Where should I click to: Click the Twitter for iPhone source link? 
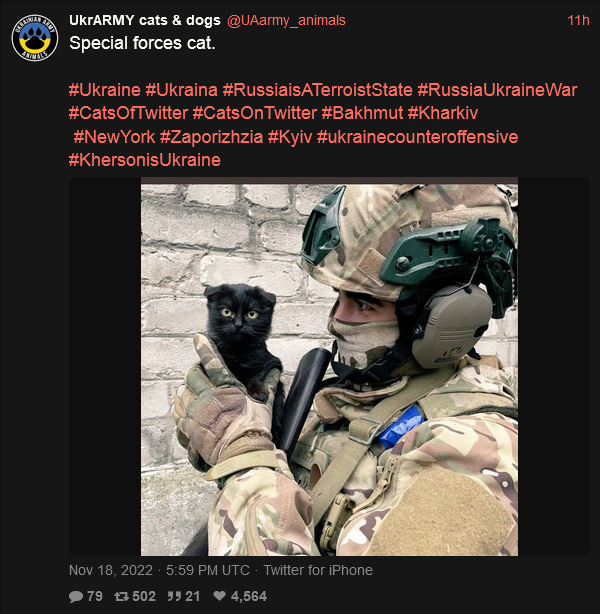318,570
